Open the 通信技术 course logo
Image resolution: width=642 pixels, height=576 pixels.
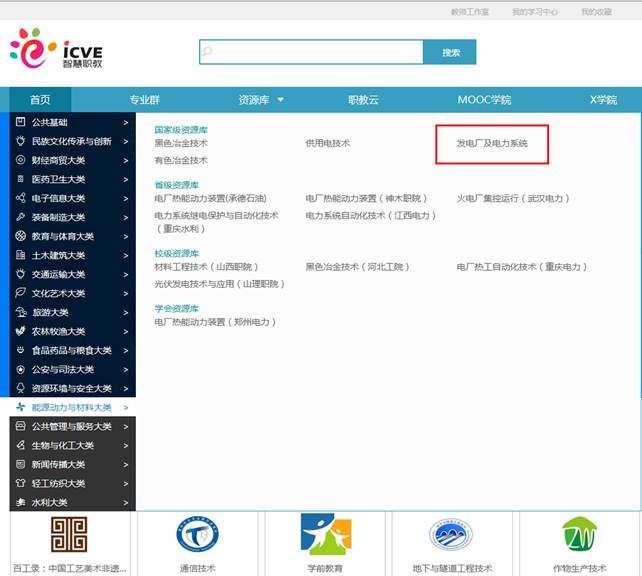197,534
